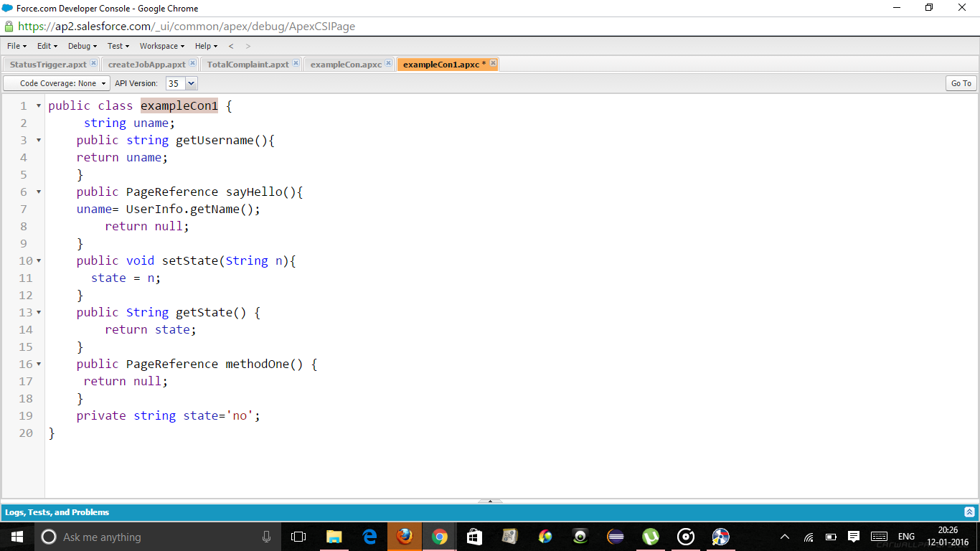Open the Code Coverage: None dropdown
The height and width of the screenshot is (551, 980).
[x=57, y=83]
